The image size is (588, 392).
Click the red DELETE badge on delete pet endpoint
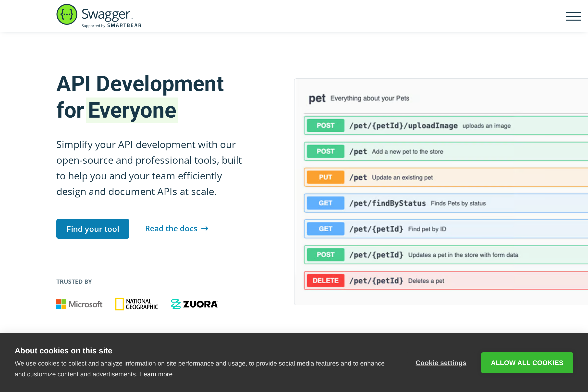325,280
